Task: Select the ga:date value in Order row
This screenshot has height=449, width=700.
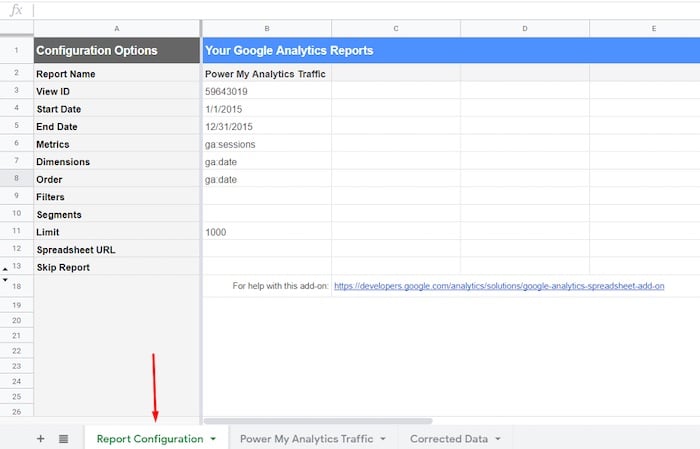Action: pyautogui.click(x=267, y=179)
